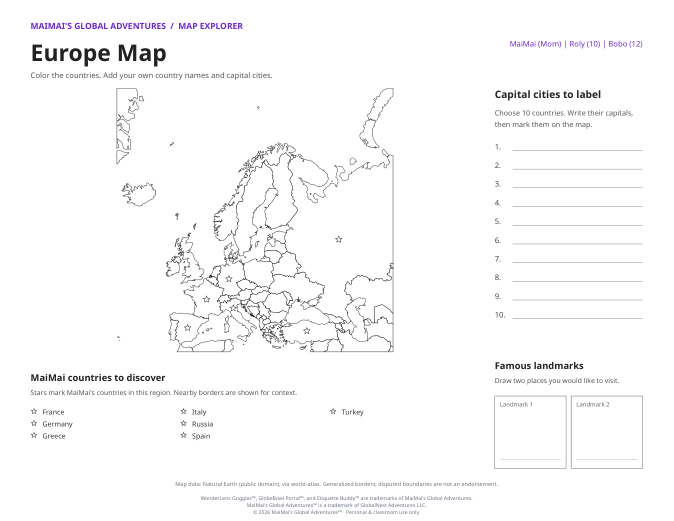Click capital city answer line 2

click(577, 165)
